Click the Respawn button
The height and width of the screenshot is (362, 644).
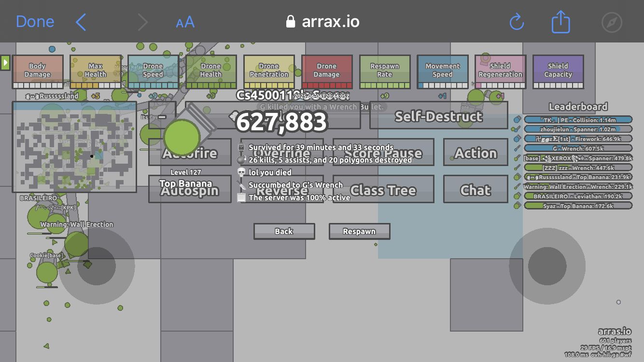(359, 231)
